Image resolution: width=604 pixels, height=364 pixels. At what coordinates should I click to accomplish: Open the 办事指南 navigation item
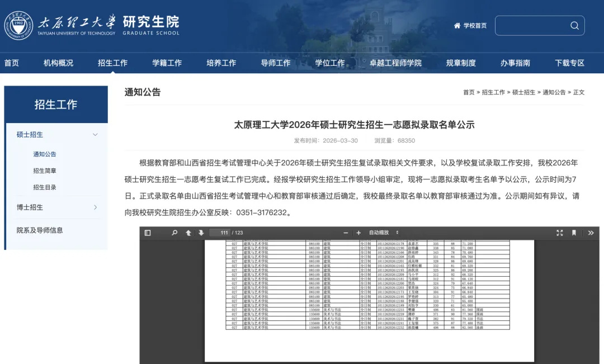516,63
